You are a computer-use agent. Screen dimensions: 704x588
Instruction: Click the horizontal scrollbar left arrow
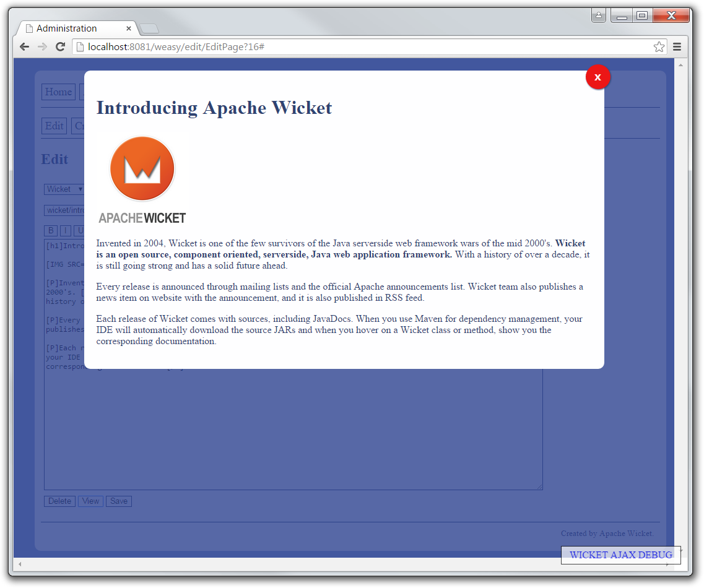click(20, 564)
